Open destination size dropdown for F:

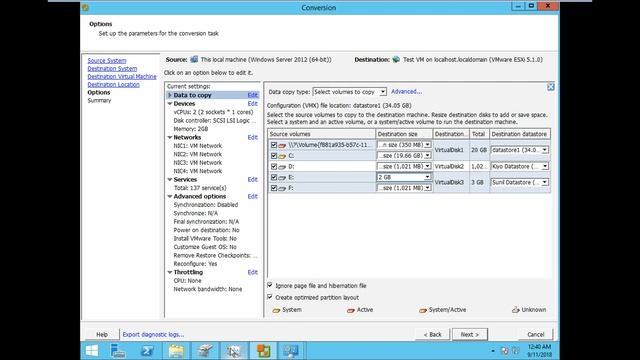pyautogui.click(x=427, y=188)
